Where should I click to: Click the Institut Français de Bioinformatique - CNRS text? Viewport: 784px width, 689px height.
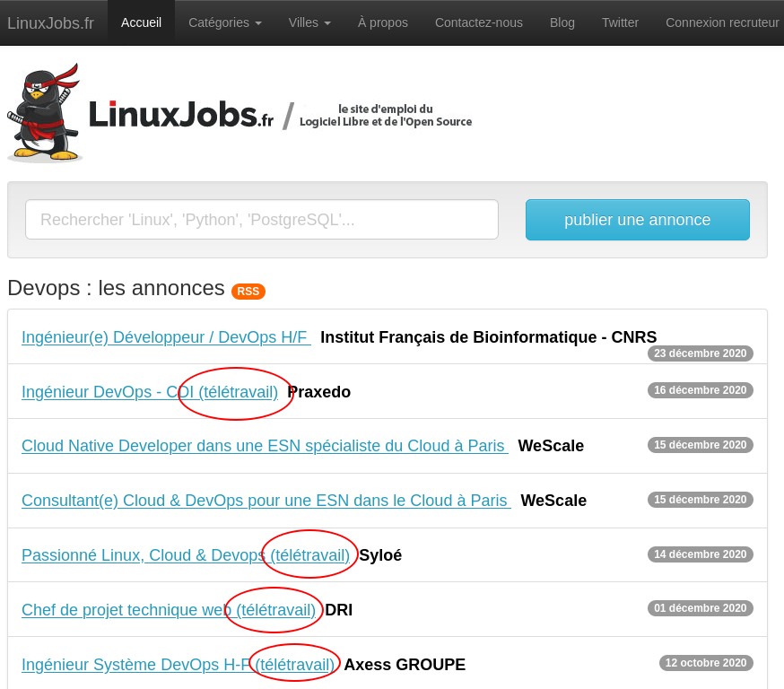(489, 337)
